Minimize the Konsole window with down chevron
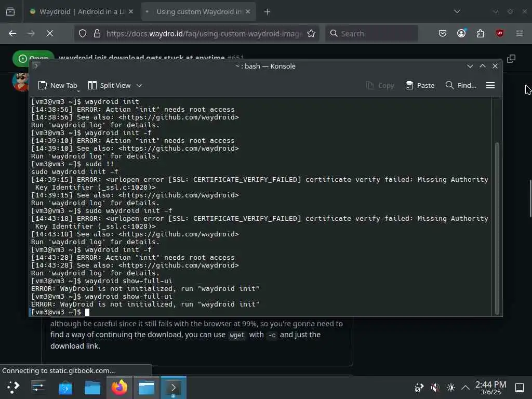 click(x=470, y=66)
